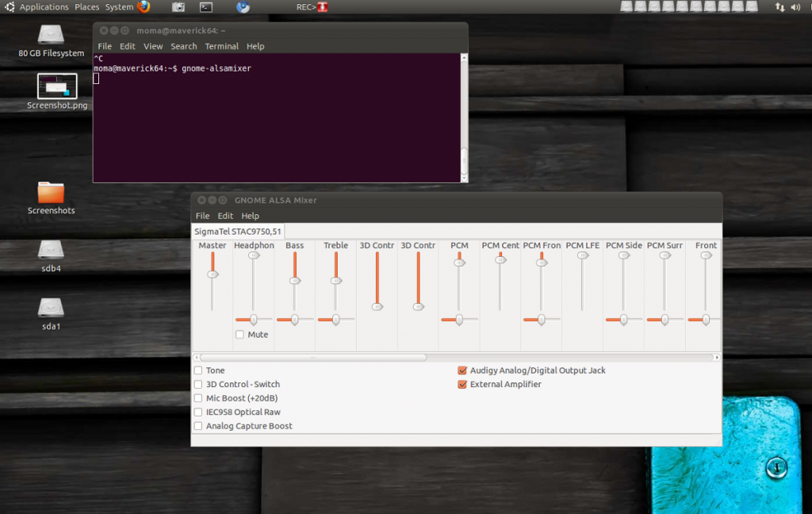
Task: Click the PCM LFE volume slider handle
Action: click(583, 255)
